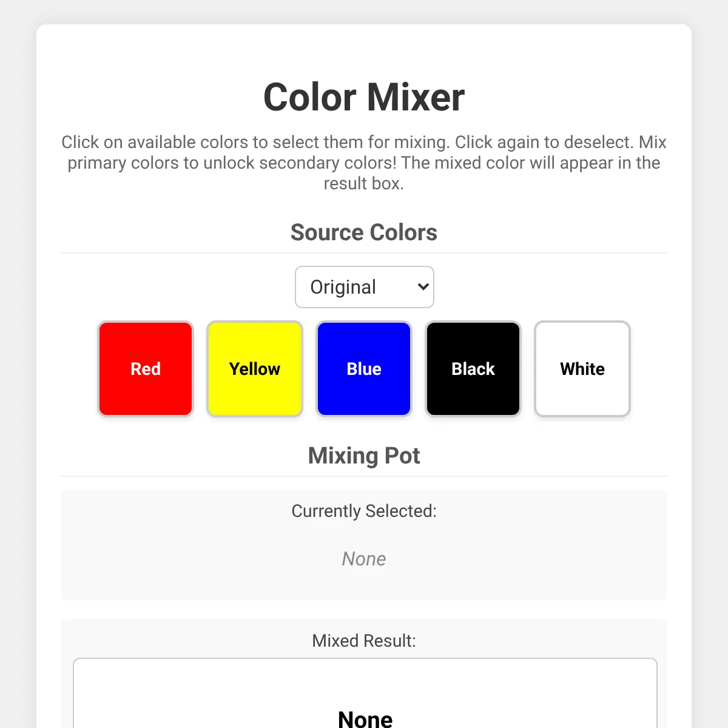Open the Original palette dropdown
The width and height of the screenshot is (728, 728).
pyautogui.click(x=365, y=287)
